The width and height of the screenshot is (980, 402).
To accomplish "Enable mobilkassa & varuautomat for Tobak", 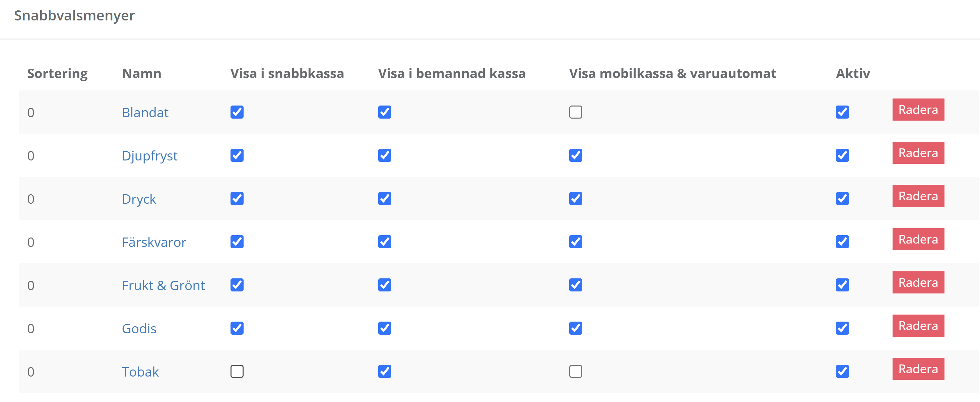I will point(575,371).
